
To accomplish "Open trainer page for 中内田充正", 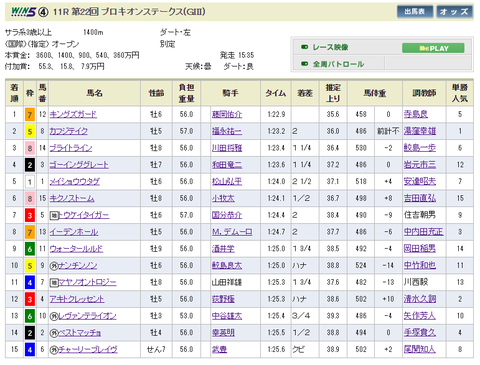I will 424,232.
